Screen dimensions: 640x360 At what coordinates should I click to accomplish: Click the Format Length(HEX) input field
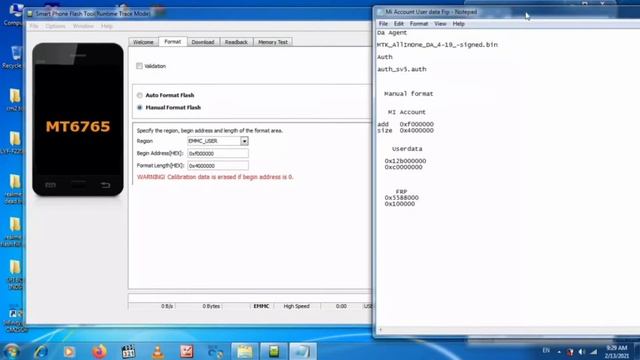coord(218,166)
